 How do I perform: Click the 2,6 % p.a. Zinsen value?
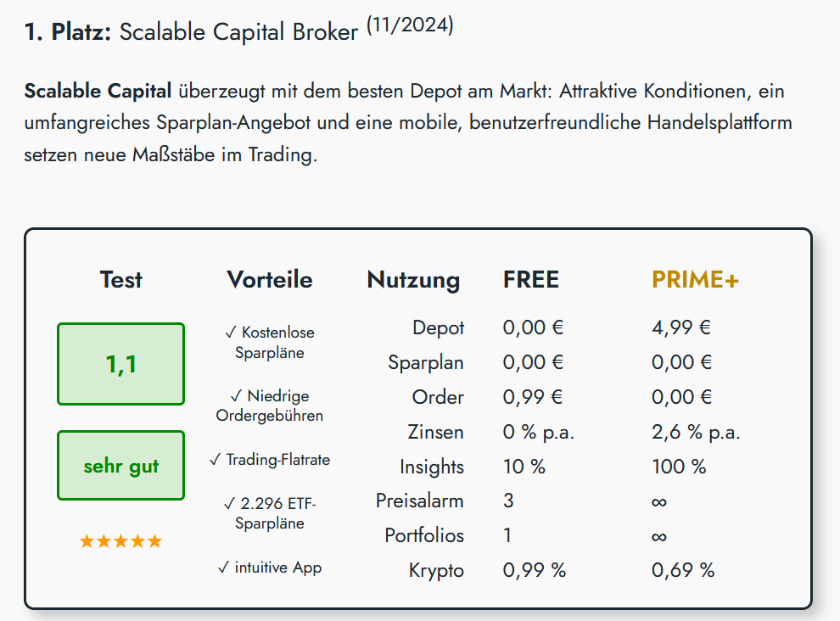[696, 433]
